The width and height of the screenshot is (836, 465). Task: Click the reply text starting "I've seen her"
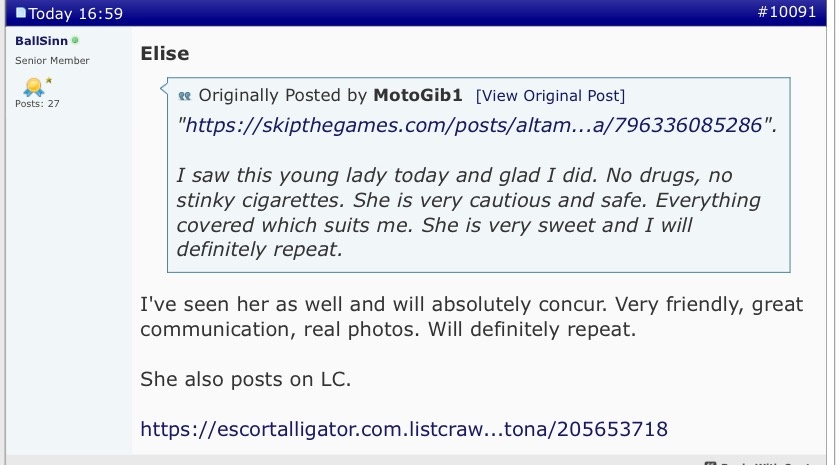470,303
